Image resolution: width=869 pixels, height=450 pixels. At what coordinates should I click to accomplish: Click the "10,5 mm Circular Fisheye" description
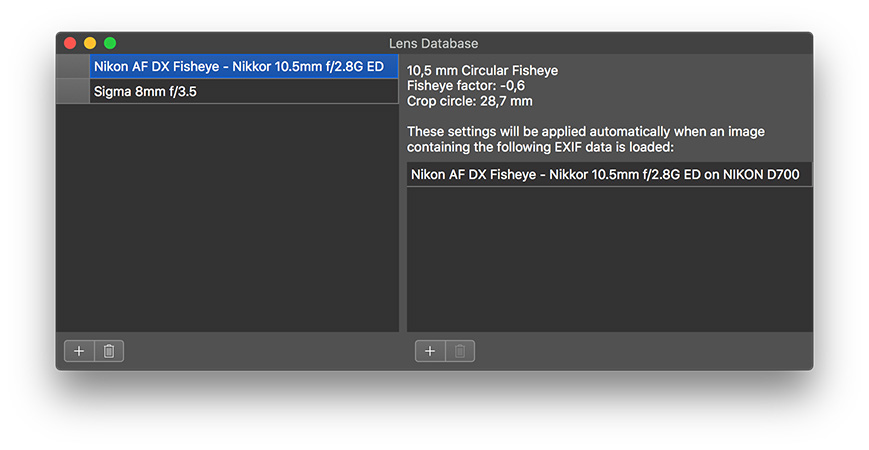tap(482, 70)
